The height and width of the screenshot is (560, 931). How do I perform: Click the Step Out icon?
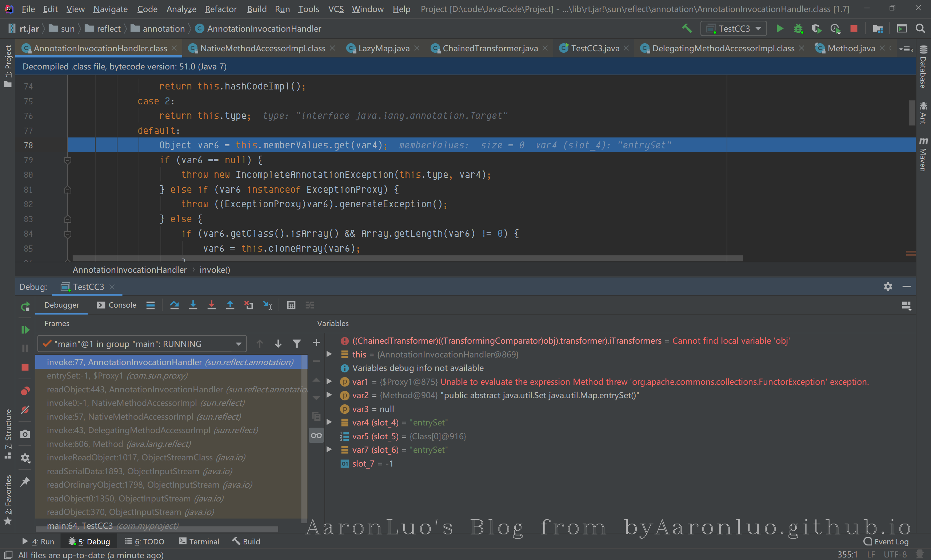230,305
